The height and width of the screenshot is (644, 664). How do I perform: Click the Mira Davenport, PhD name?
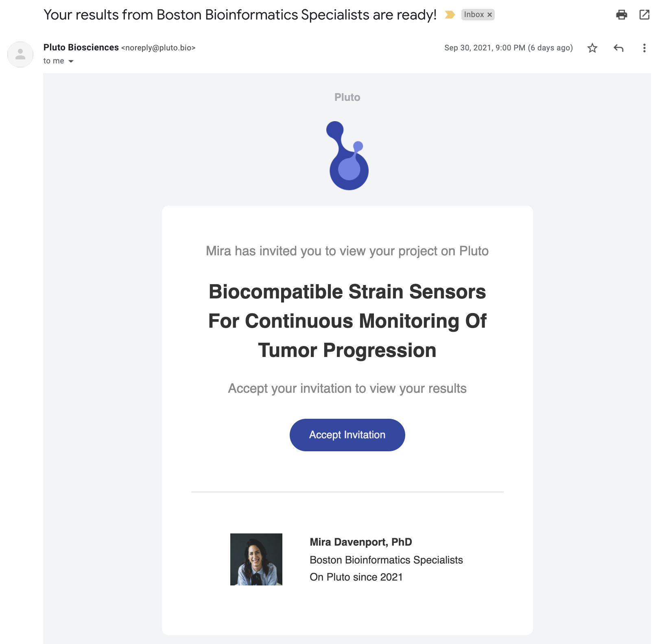tap(361, 542)
